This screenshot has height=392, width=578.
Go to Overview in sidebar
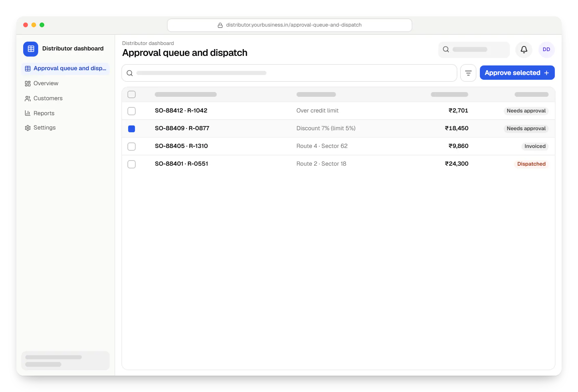coord(65,84)
